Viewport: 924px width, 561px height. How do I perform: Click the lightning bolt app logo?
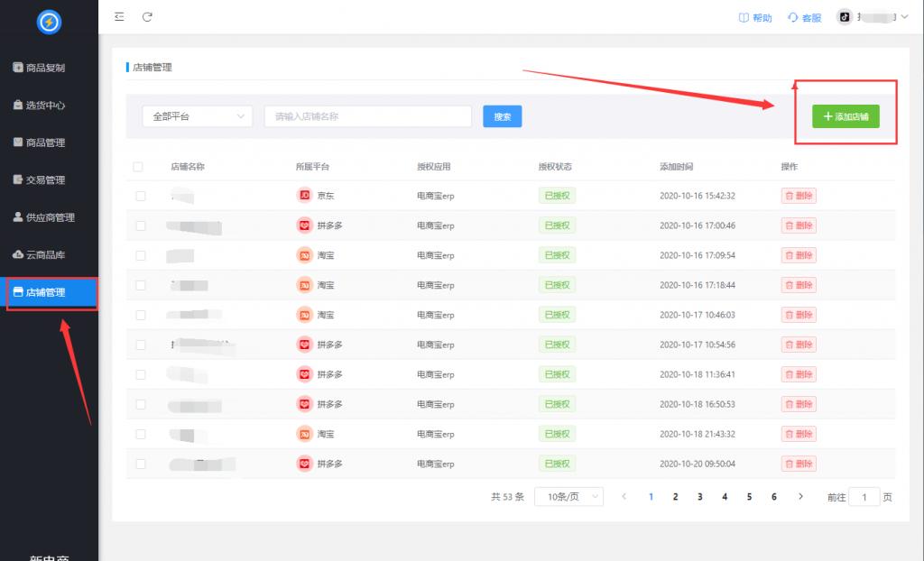[x=49, y=23]
